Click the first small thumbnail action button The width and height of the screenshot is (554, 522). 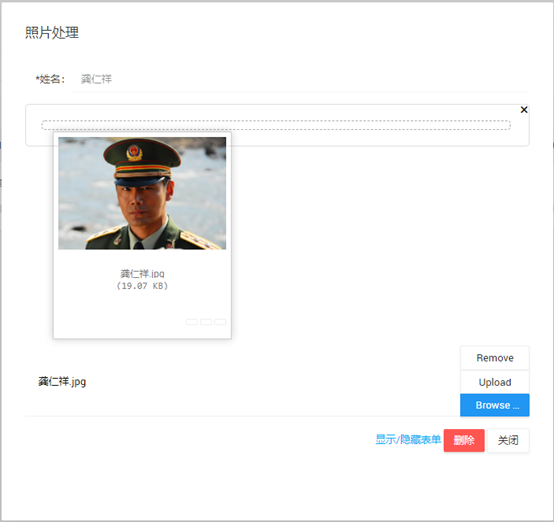(192, 322)
